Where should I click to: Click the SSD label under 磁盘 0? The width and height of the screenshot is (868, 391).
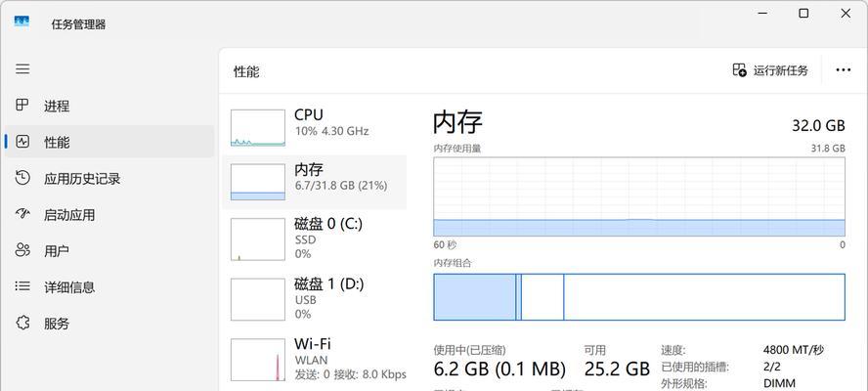(x=305, y=239)
